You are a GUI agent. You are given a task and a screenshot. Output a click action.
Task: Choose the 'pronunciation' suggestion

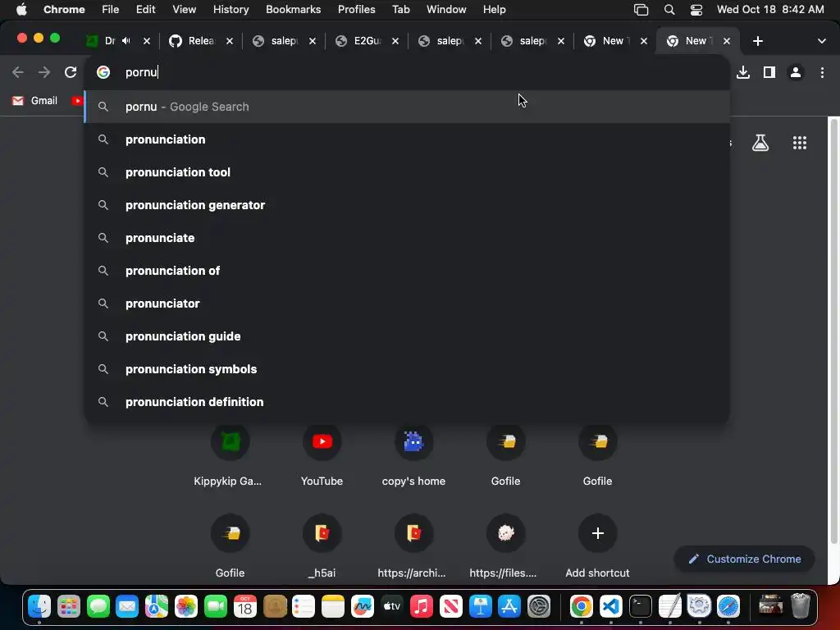pos(407,139)
